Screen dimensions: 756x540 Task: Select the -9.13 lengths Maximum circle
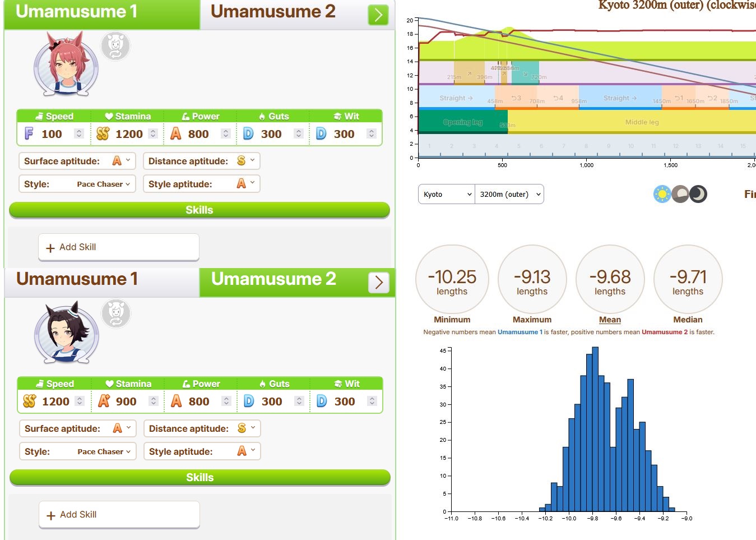tap(532, 279)
